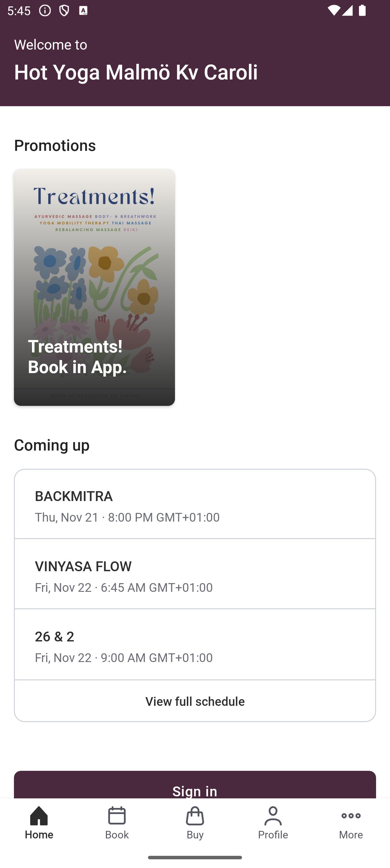Click View full schedule

click(195, 701)
